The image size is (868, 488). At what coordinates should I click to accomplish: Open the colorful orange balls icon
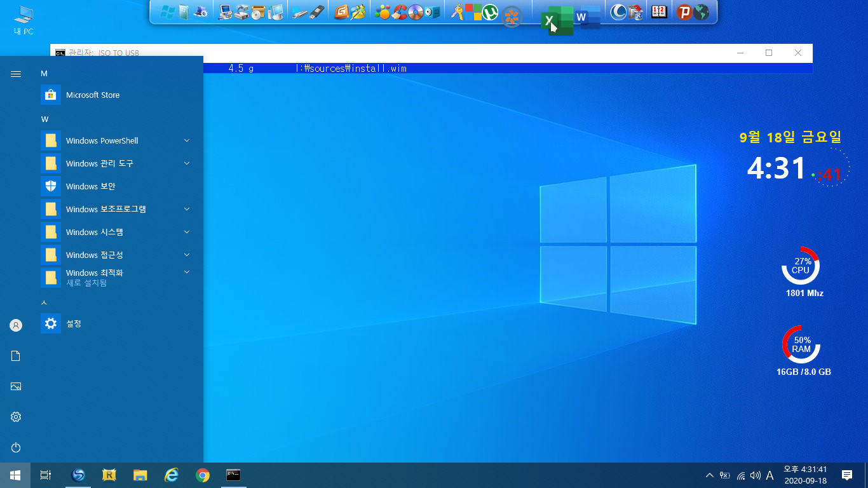pyautogui.click(x=383, y=12)
